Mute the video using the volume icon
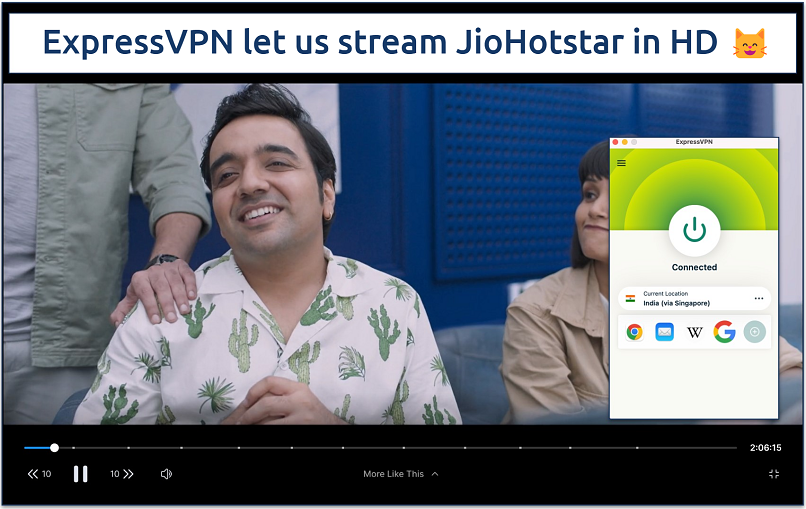 (x=166, y=474)
